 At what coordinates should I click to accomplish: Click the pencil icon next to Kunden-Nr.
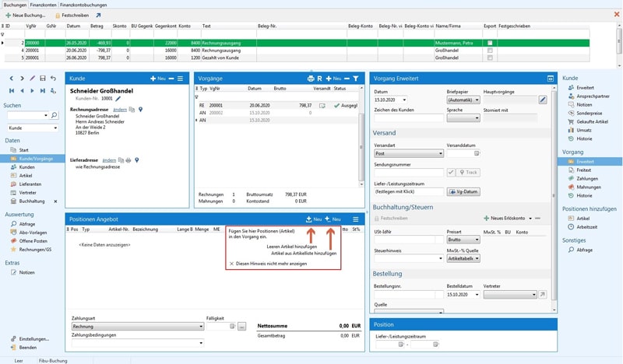(x=118, y=99)
